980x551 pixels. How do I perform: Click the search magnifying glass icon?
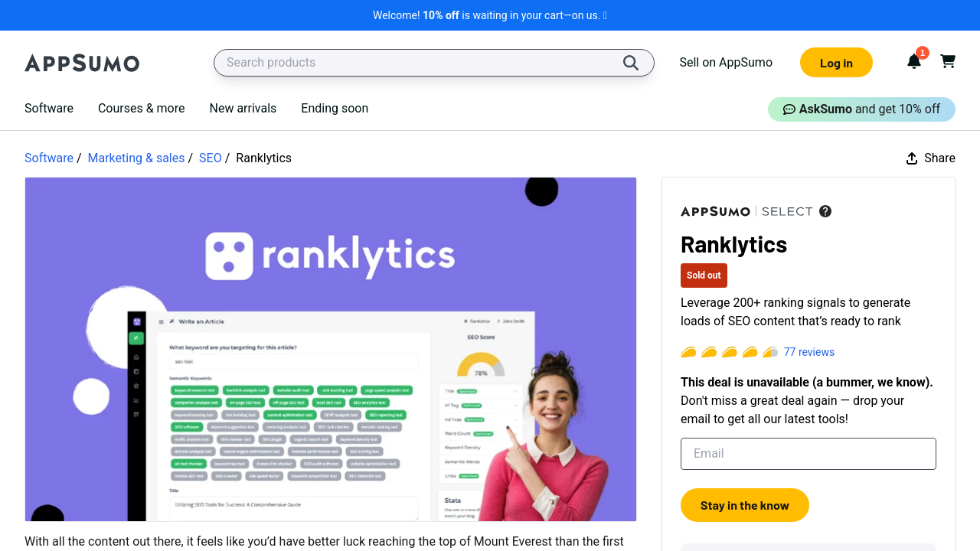point(630,63)
